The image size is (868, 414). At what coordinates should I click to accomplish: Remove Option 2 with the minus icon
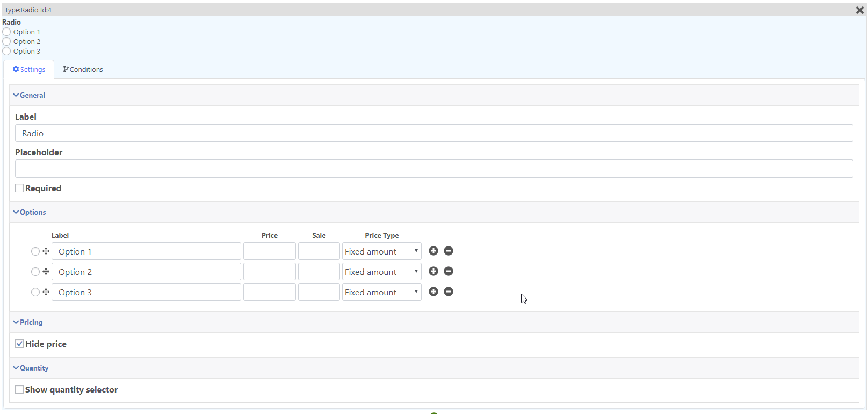point(449,271)
